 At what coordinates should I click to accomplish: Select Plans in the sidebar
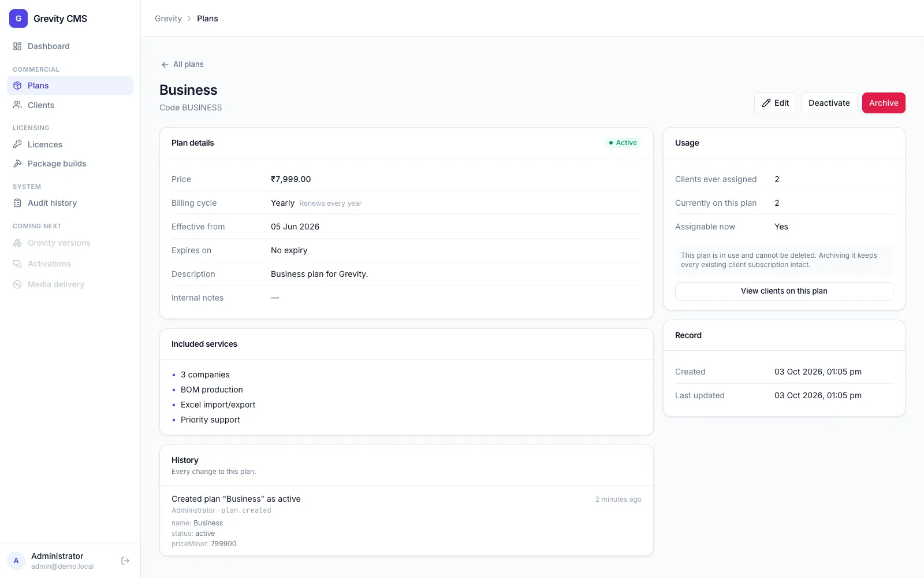(x=70, y=86)
